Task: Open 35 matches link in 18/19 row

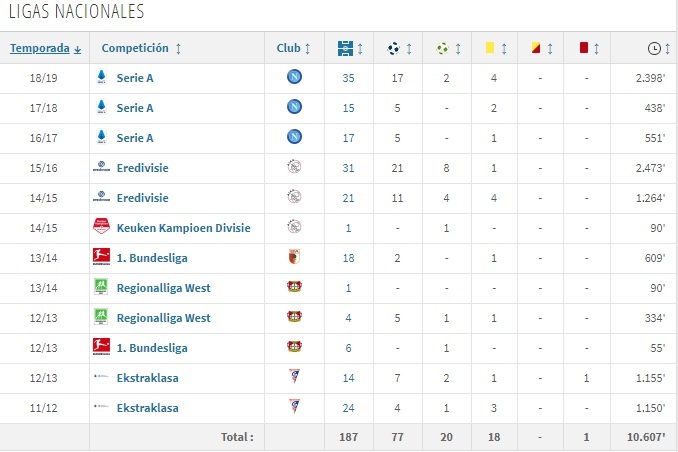Action: [348, 78]
